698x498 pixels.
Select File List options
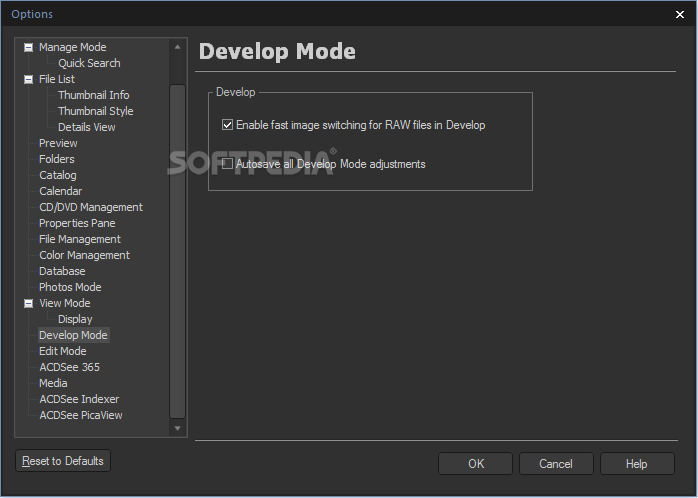[x=57, y=79]
